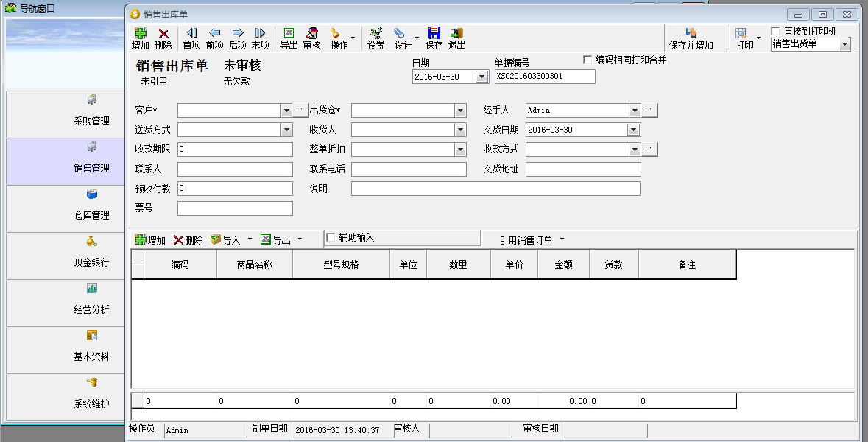Open 设置 (Settings) from the toolbar
The image size is (868, 442).
(375, 38)
